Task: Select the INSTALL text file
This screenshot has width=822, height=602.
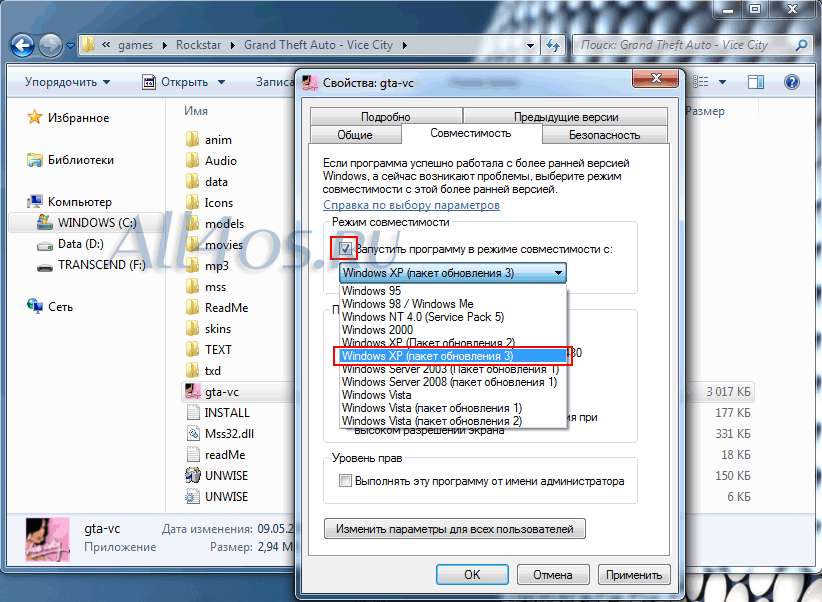Action: pos(218,413)
